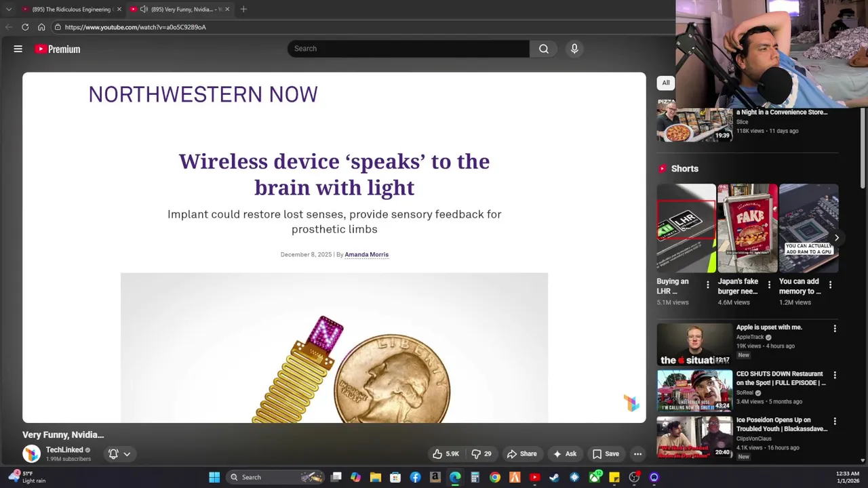
Task: Open options for Buying an LHR short
Action: click(708, 285)
